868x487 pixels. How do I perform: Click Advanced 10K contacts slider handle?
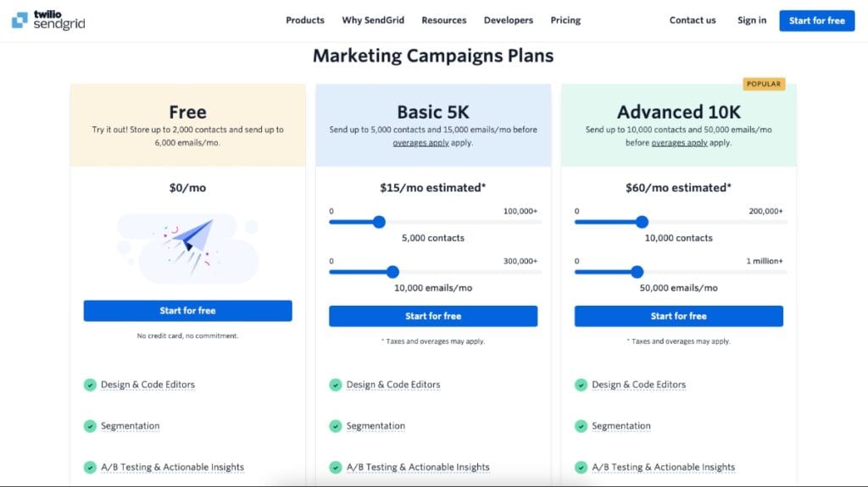643,222
